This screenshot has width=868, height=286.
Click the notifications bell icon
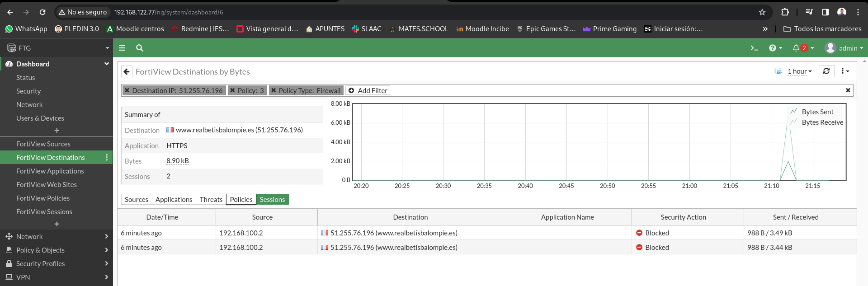pos(796,48)
